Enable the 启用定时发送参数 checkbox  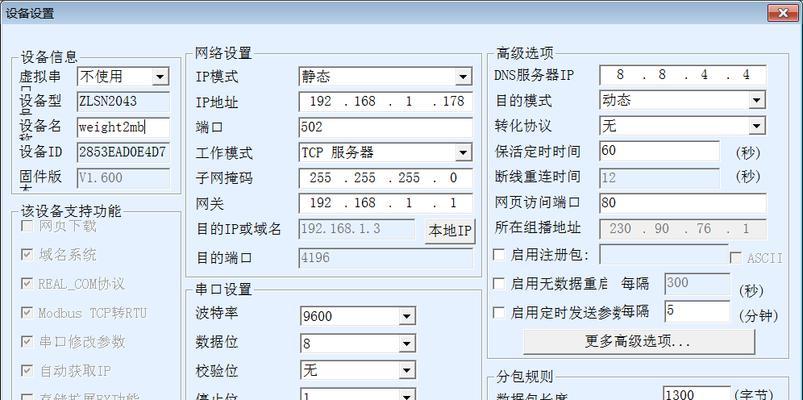click(x=498, y=312)
